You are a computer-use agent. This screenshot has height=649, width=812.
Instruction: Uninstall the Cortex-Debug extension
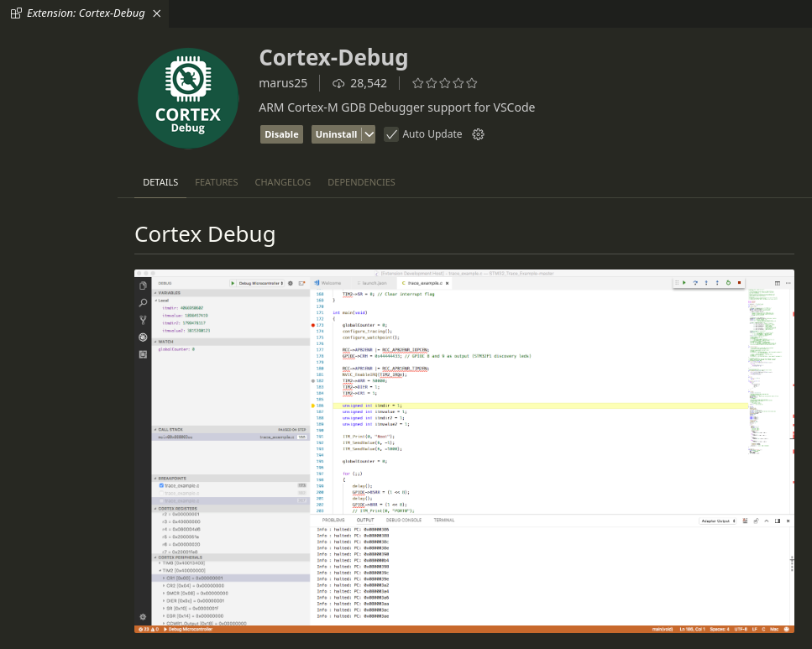(336, 134)
